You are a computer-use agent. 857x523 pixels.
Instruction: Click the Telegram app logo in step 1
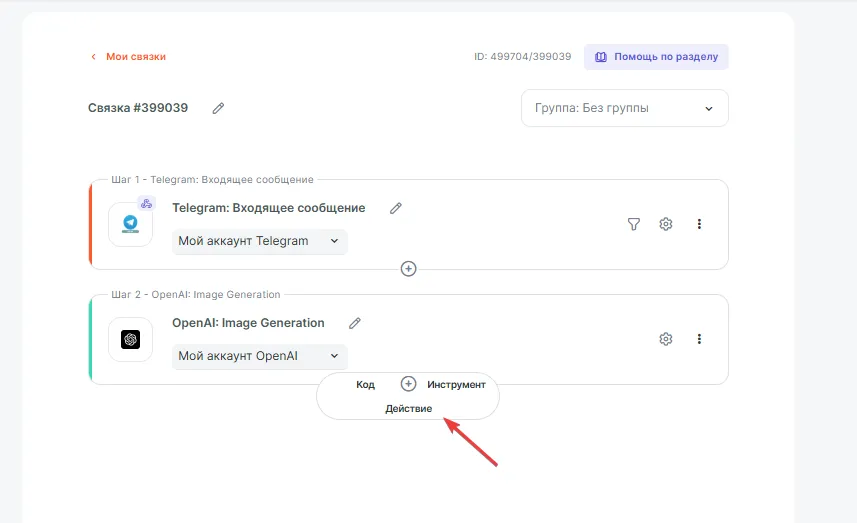point(131,224)
